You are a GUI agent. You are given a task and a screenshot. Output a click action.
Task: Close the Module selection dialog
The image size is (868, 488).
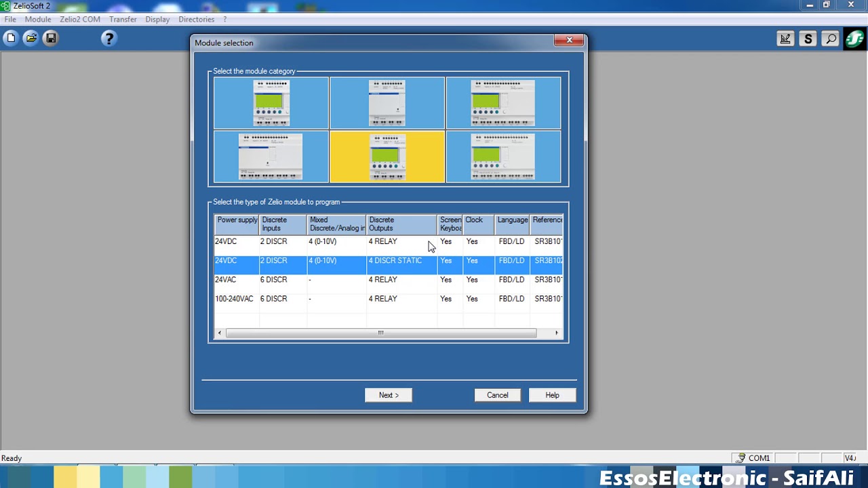(x=569, y=40)
